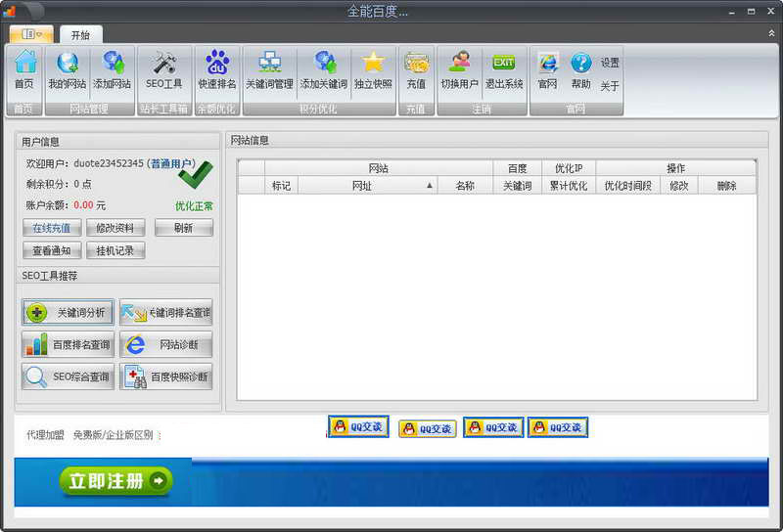Click the 添加关键词 icon
This screenshot has width=783, height=532.
coord(323,69)
